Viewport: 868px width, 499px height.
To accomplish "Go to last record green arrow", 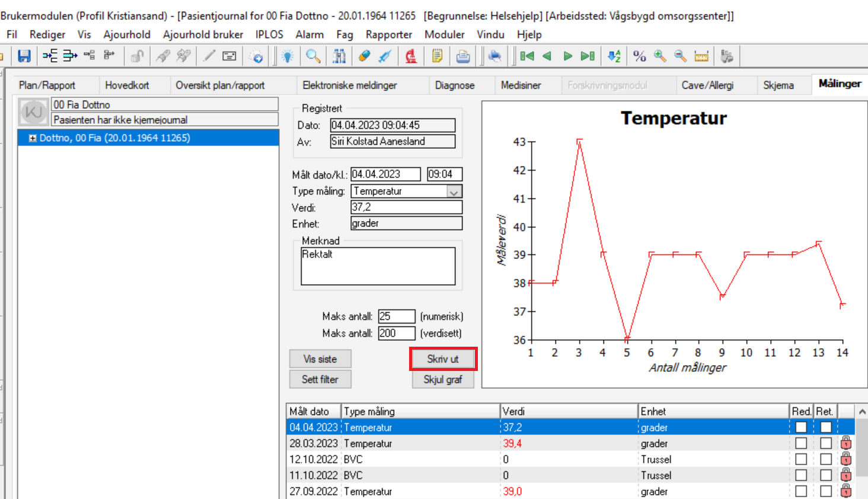I will pyautogui.click(x=588, y=56).
